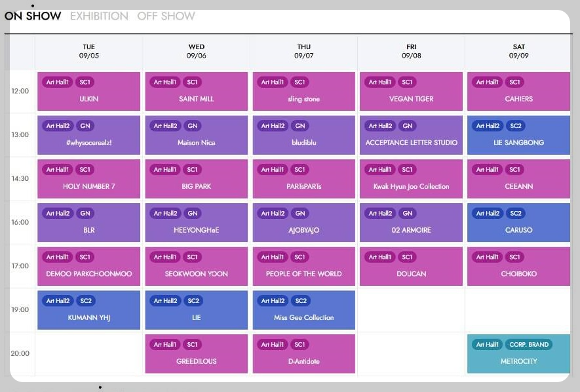580x392 pixels.
Task: Select the SAT 09/09 column header
Action: point(518,51)
